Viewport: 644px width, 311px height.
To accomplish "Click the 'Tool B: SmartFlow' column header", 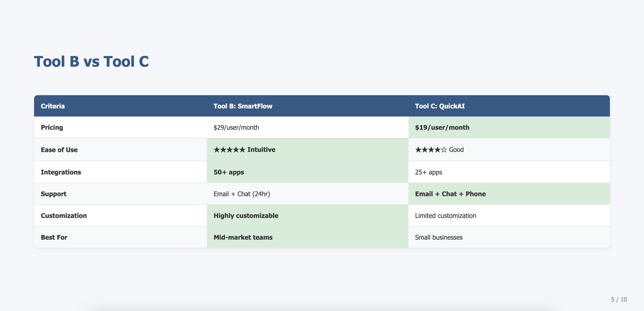I will tap(243, 106).
